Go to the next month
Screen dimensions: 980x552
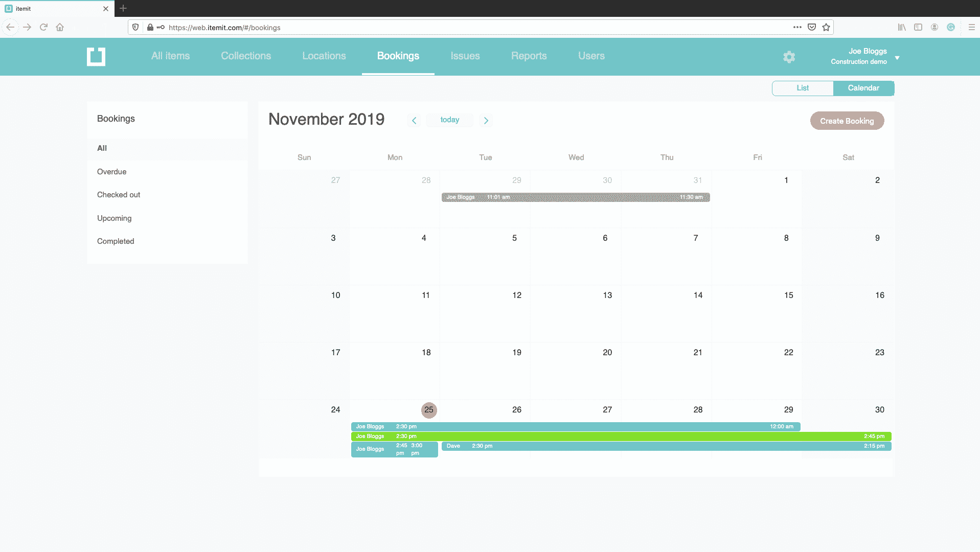(x=486, y=120)
